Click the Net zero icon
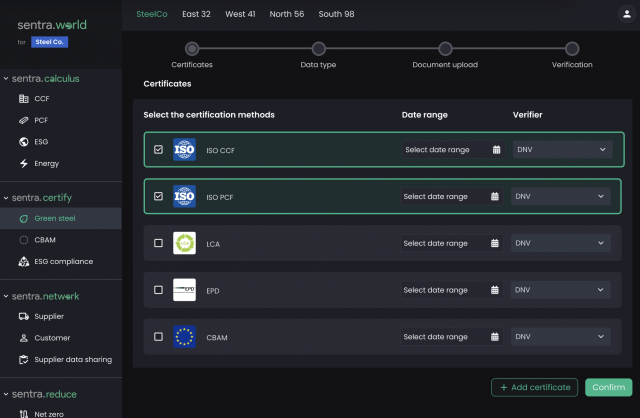Screen dimensions: 640x418 [x=24, y=414]
